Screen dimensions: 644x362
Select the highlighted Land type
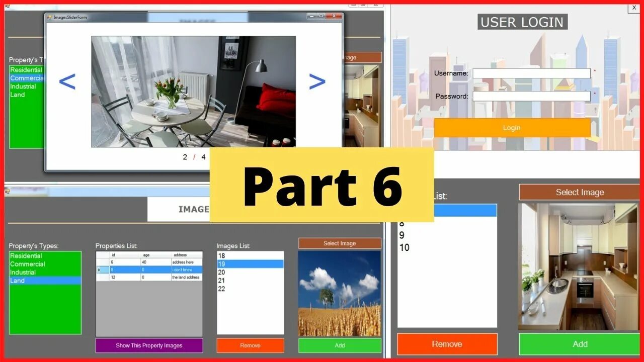pyautogui.click(x=45, y=281)
